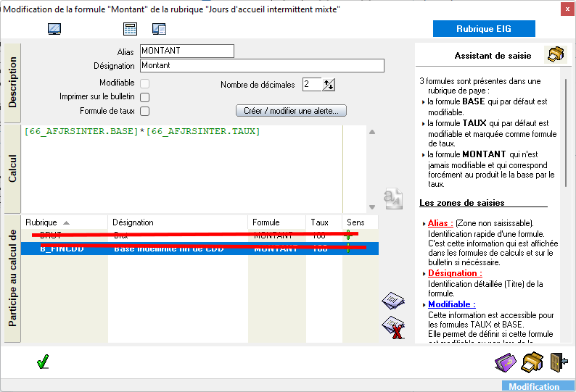
Task: Click the Les zones de saisies heading
Action: click(462, 203)
